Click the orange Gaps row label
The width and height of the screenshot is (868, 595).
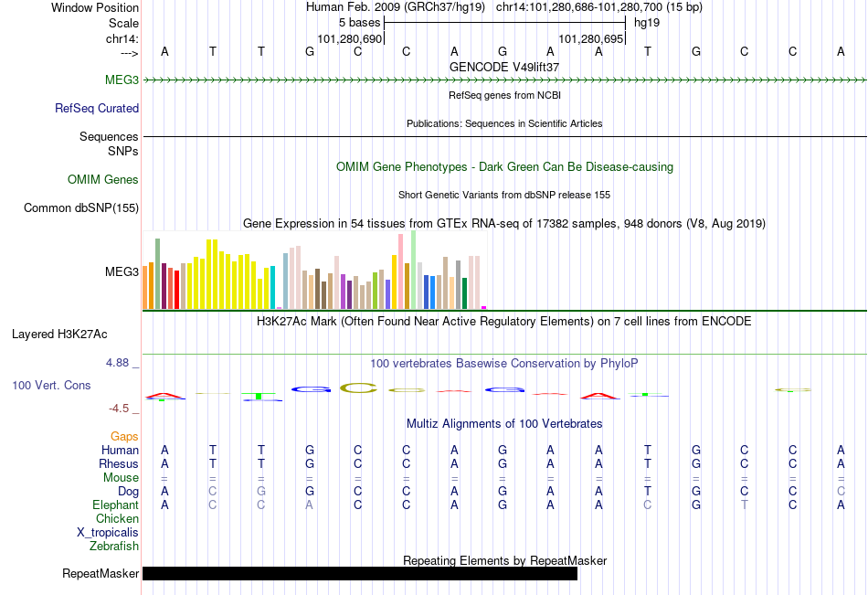(x=124, y=437)
